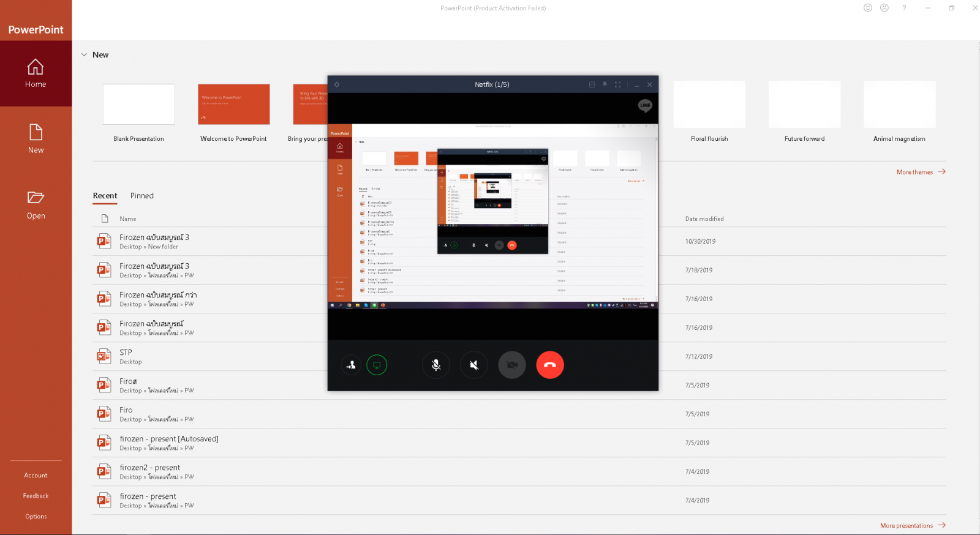Viewport: 980px width, 535px height.
Task: Send a smile feedback from title bar
Action: tap(867, 8)
